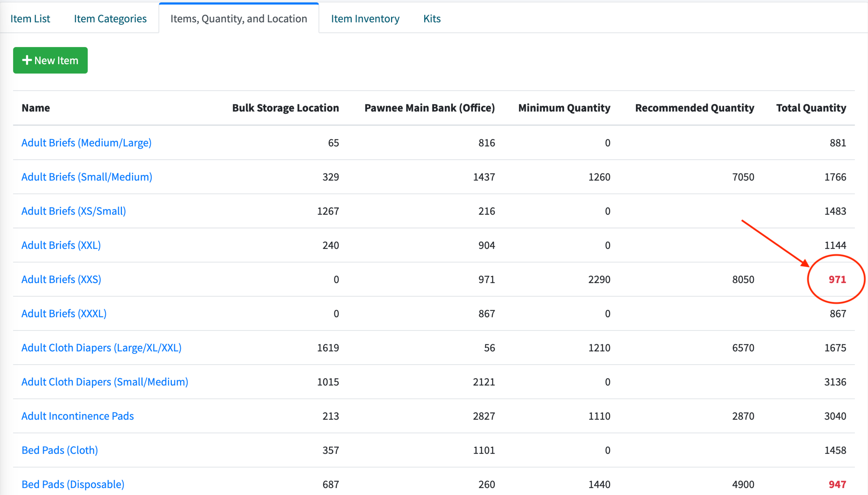
Task: Select Pawnee Main Bank value 2121
Action: coord(484,382)
